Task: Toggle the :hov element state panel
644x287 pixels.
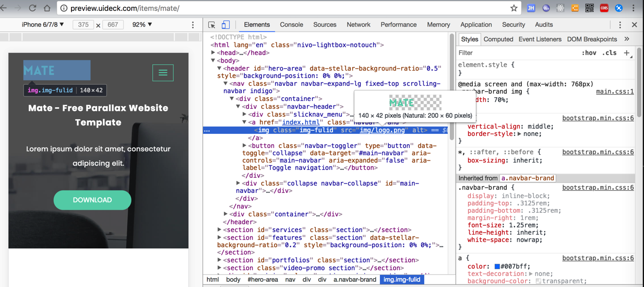Action: tap(589, 53)
